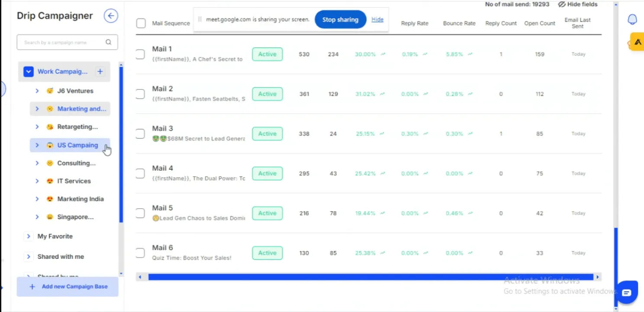This screenshot has height=312, width=644.
Task: Open the notification bell
Action: click(x=632, y=19)
